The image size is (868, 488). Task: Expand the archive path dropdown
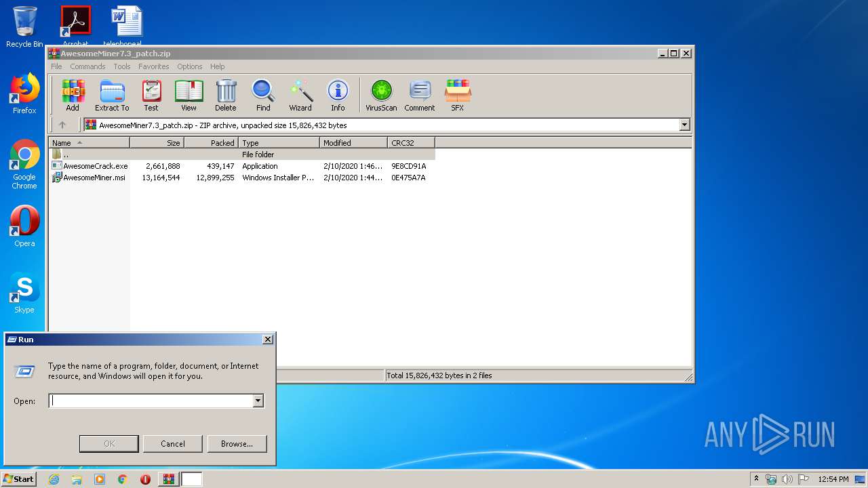click(x=684, y=125)
